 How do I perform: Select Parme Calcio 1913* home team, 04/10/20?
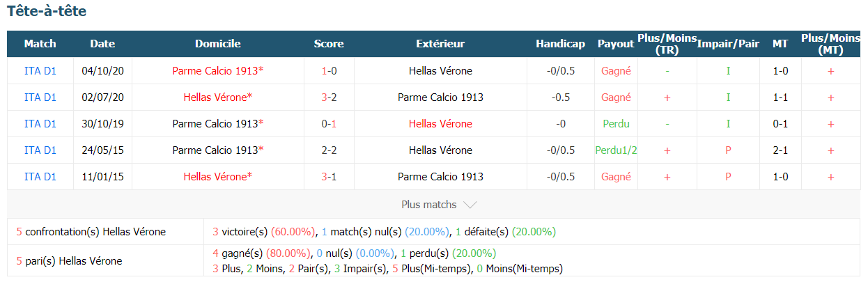[x=218, y=71]
